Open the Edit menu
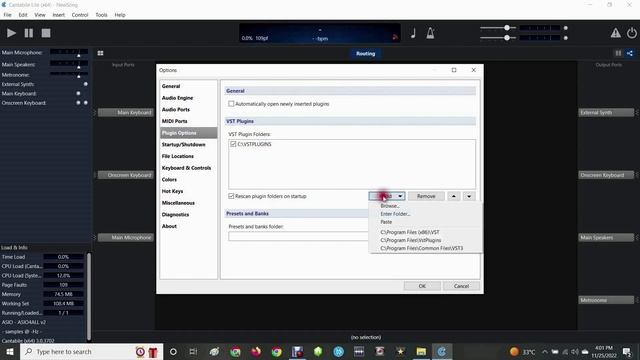Viewport: 640px width, 360px height. coord(23,15)
